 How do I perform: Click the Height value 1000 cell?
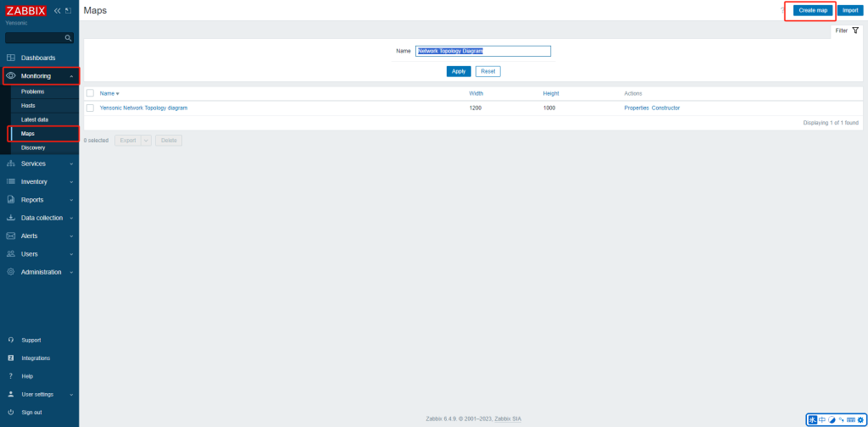click(x=549, y=108)
